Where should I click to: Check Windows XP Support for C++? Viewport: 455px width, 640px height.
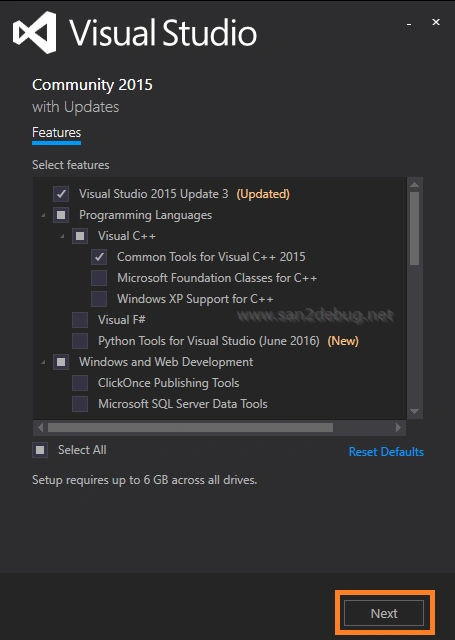99,299
